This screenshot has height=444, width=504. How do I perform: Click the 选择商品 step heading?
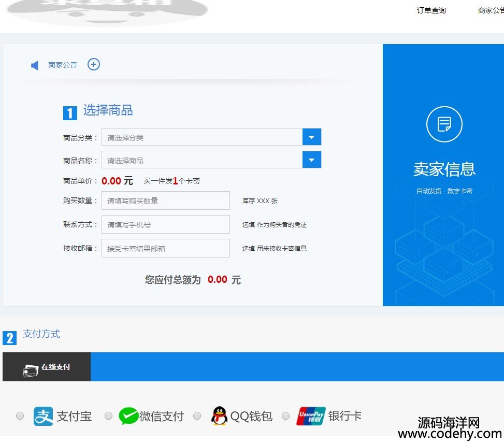(108, 110)
